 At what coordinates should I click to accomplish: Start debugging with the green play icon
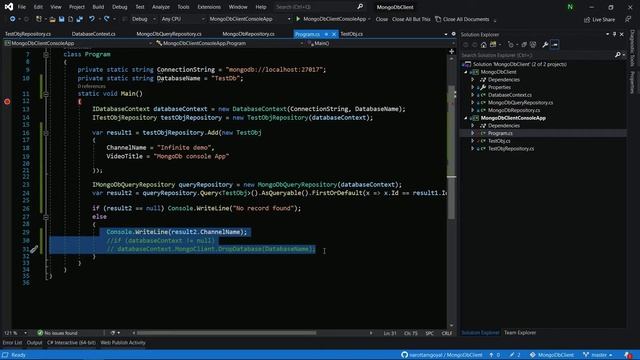coord(298,19)
